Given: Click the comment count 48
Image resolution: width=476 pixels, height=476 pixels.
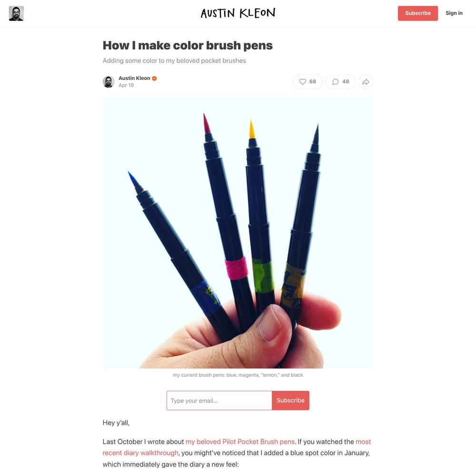Looking at the screenshot, I should 346,82.
